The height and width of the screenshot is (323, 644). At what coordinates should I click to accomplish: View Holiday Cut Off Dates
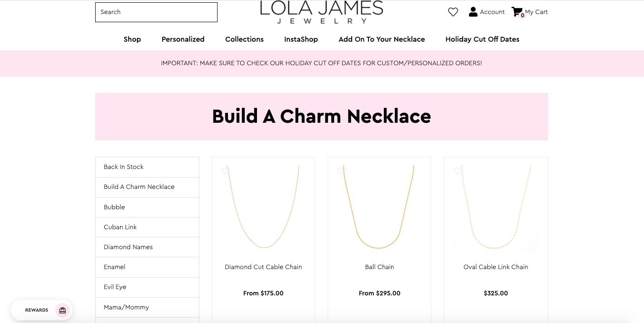[482, 39]
